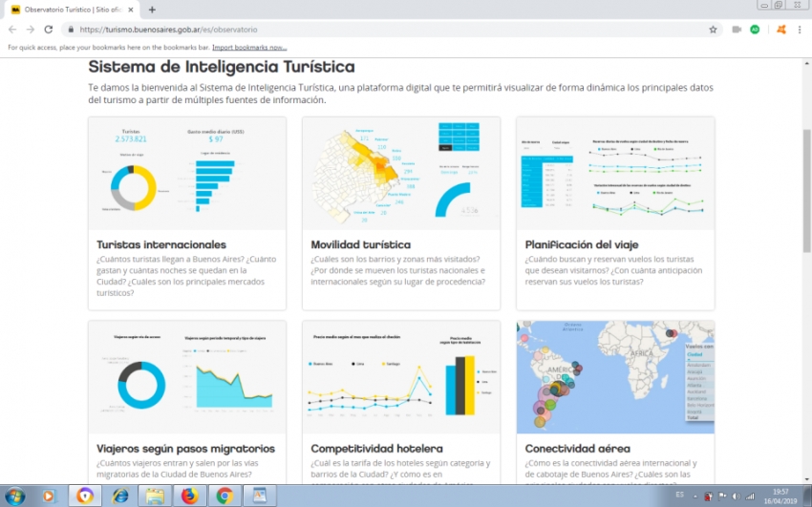Click the 'Planificación del viaje' heading

[x=582, y=244]
